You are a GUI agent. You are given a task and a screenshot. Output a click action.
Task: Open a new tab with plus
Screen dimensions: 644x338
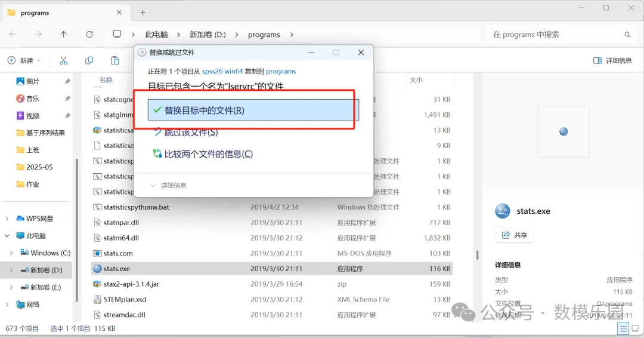143,13
